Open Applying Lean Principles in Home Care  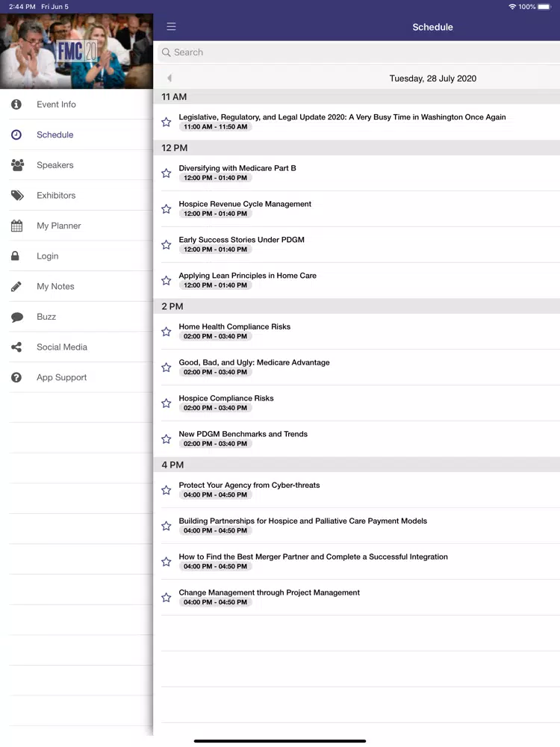click(x=357, y=280)
